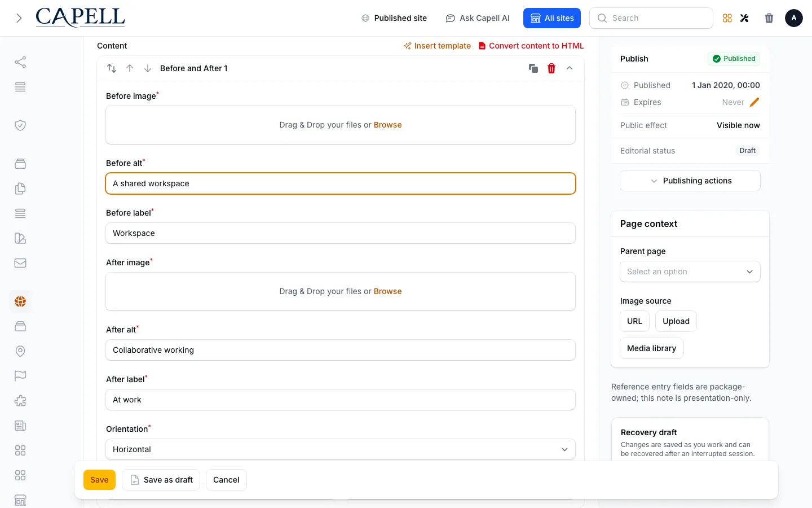Browse files for the Before image
Screen dimensions: 812x508
pyautogui.click(x=388, y=125)
